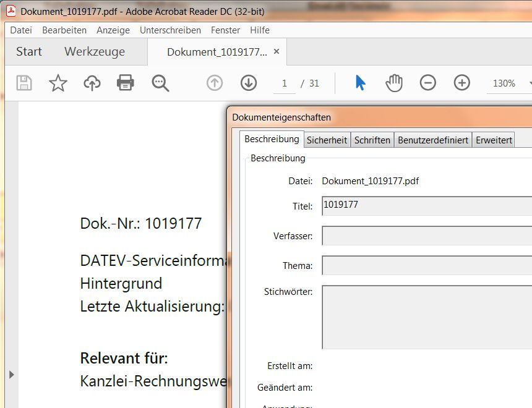Open the Datei menu
Screen dimensions: 532x408
coord(21,30)
